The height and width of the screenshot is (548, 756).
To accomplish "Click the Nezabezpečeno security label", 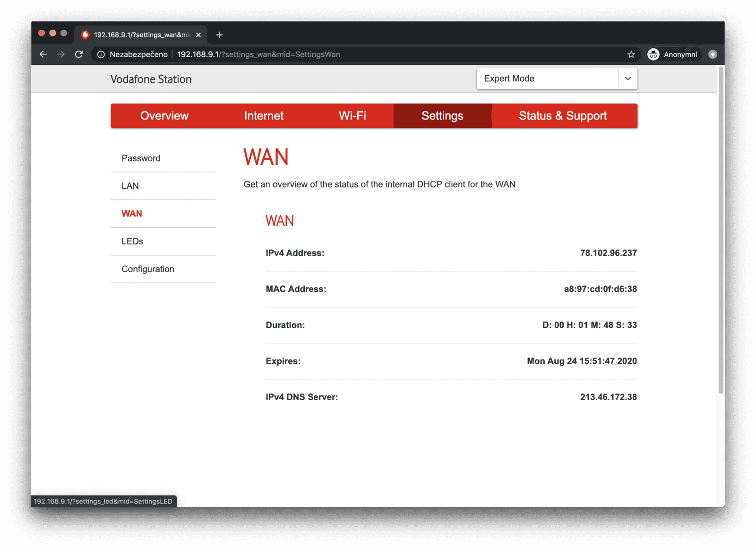I will 138,54.
